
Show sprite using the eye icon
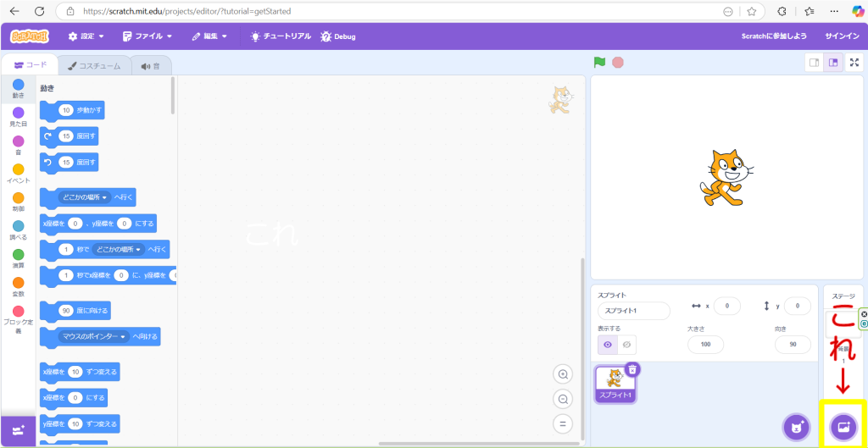coord(608,345)
